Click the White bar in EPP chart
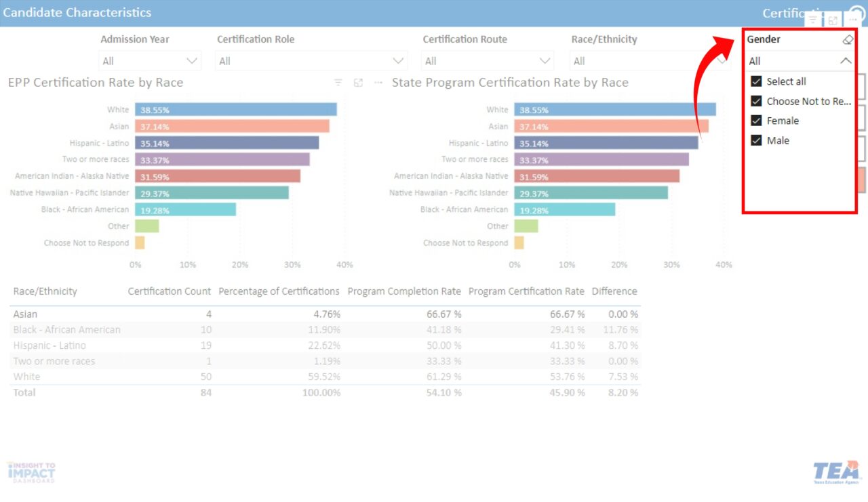Viewport: 868px width, 502px height. pos(237,109)
